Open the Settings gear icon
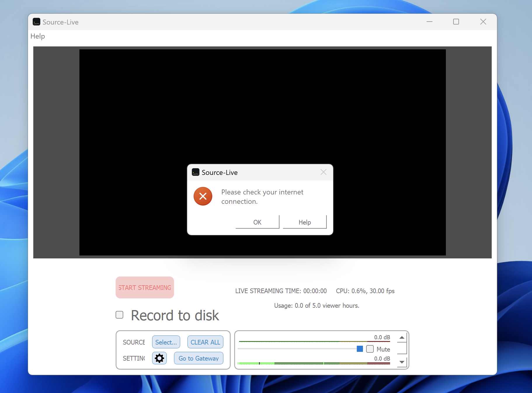This screenshot has height=393, width=532. 159,358
